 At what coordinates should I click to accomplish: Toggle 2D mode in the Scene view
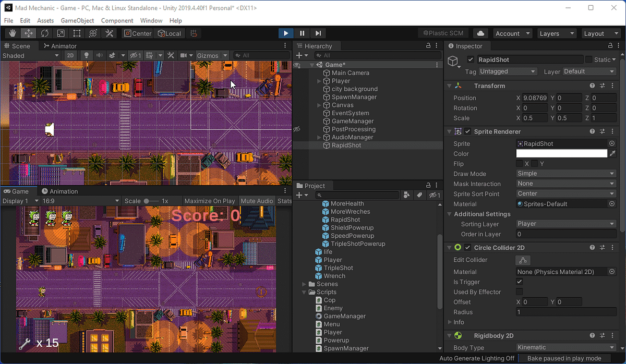pyautogui.click(x=70, y=55)
